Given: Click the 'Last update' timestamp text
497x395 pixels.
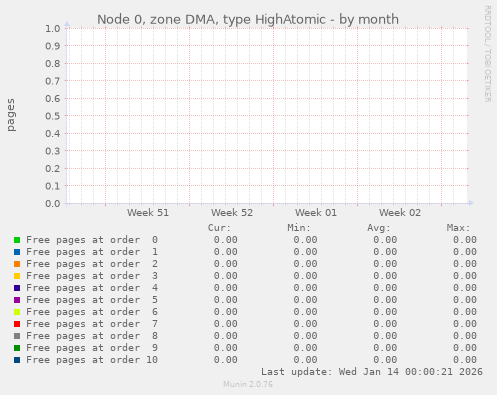Looking at the screenshot, I should [372, 372].
